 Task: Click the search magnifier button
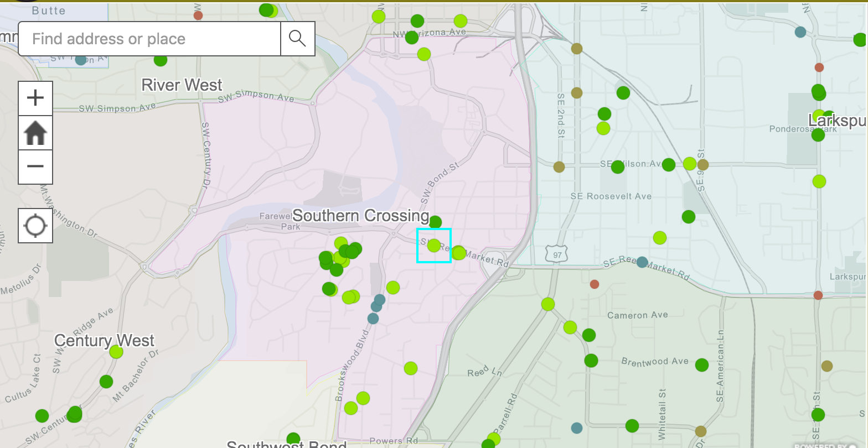[x=298, y=39]
